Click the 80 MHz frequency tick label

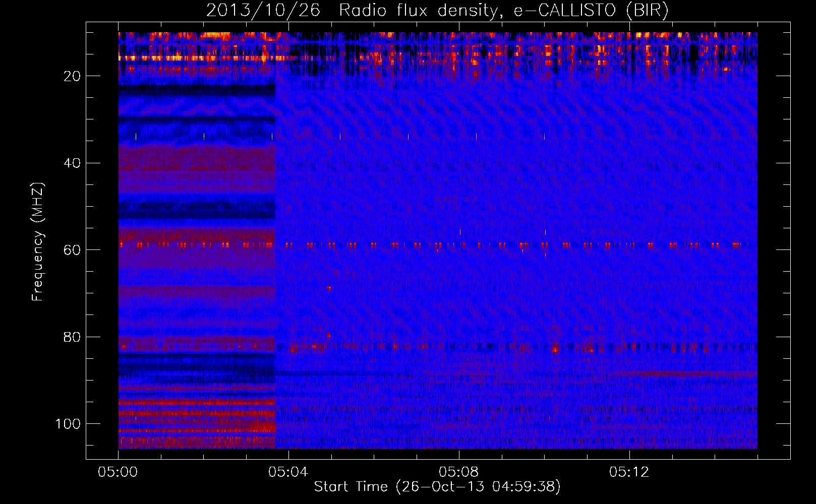[72, 337]
